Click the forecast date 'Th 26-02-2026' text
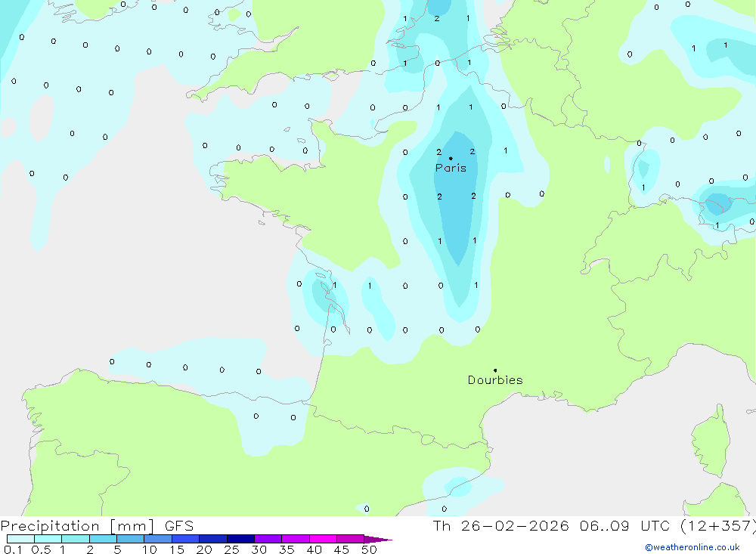This screenshot has height=554, width=756. (501, 525)
